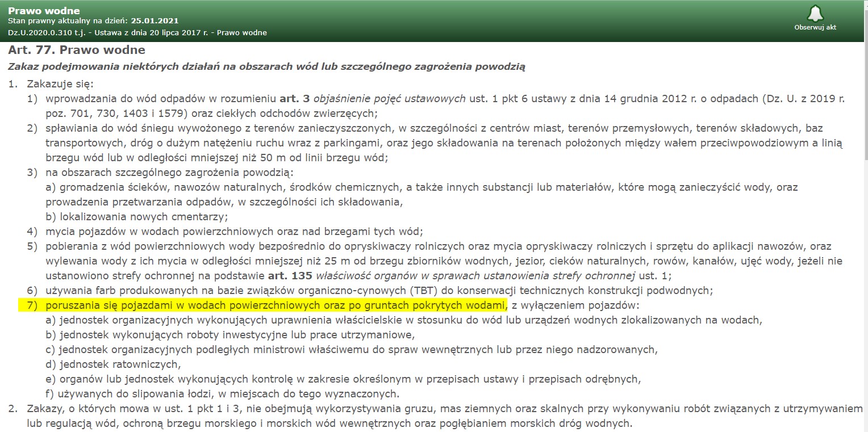Image resolution: width=868 pixels, height=432 pixels.
Task: Click the bell icon to follow the act
Action: 815,13
